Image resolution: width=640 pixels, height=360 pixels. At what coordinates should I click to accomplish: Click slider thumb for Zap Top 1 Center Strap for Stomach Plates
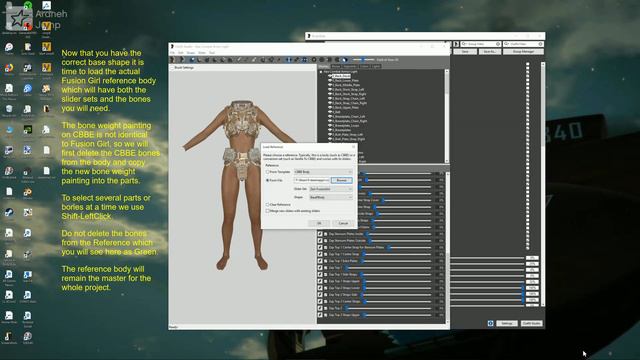[x=389, y=247]
